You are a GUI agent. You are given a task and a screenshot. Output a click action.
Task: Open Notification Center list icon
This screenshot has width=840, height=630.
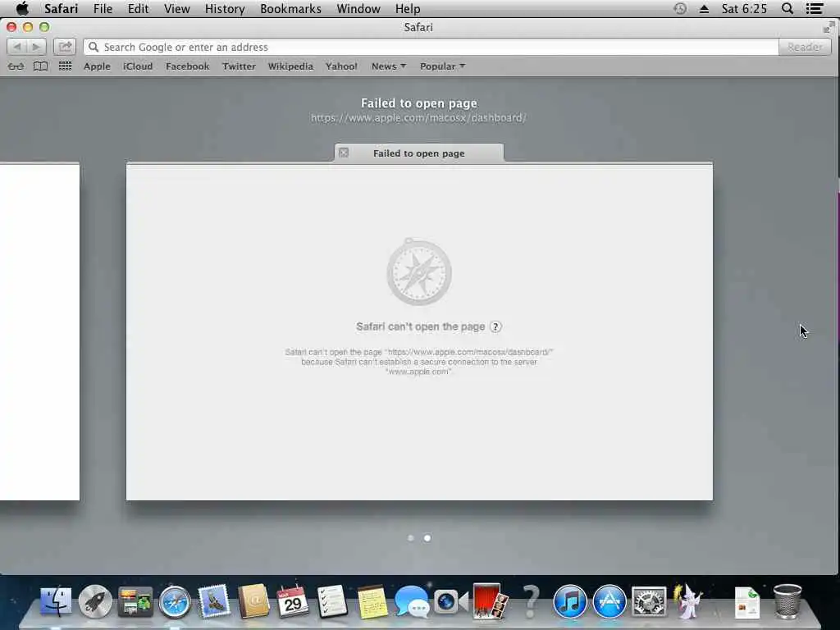coord(815,8)
